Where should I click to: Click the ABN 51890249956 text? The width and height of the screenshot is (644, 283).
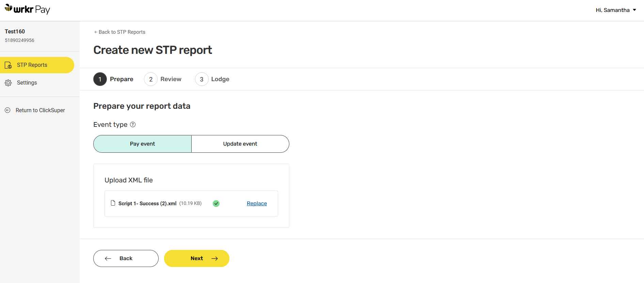[x=19, y=40]
